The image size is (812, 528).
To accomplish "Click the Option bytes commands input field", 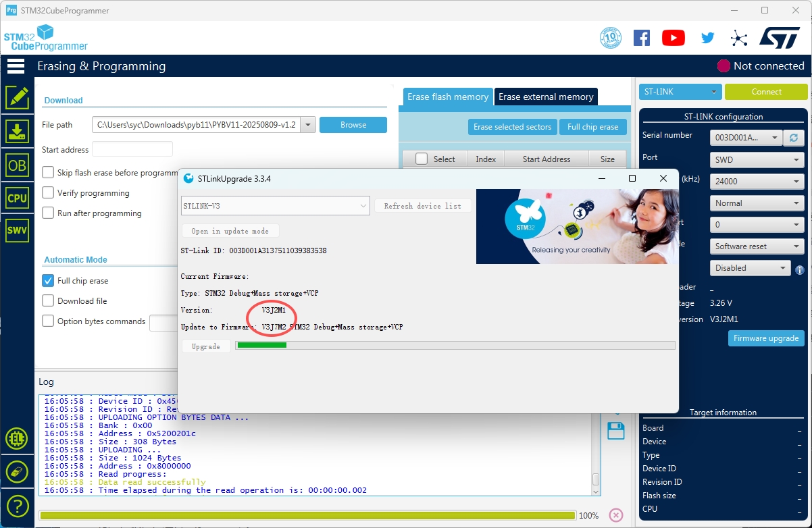I will 163,323.
